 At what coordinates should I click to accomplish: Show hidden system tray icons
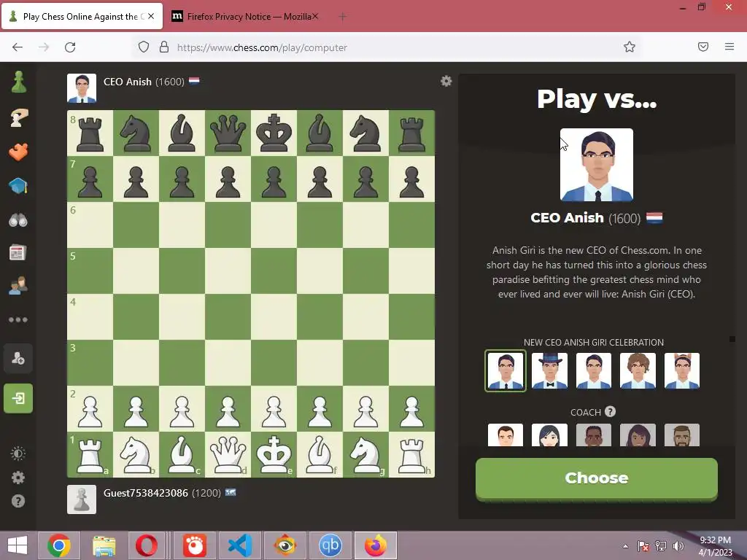pyautogui.click(x=625, y=546)
